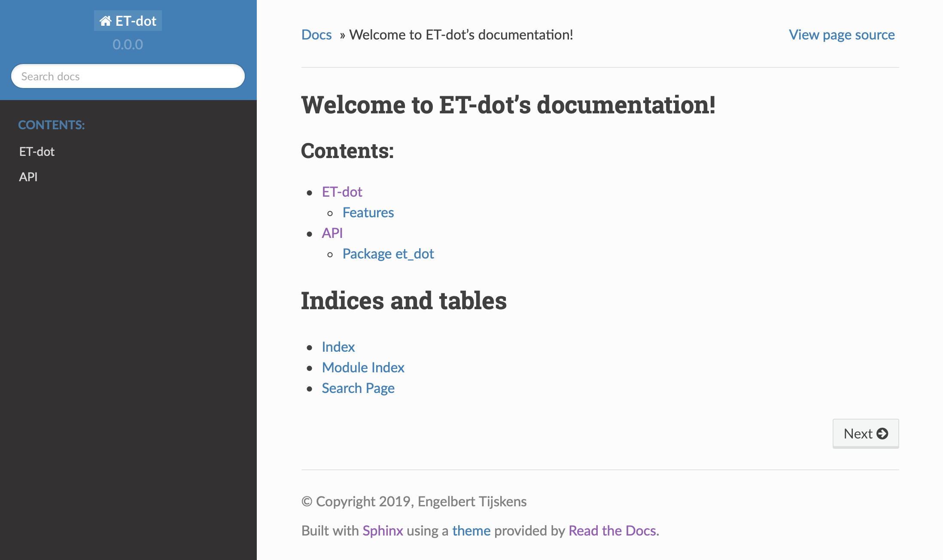Screen dimensions: 943x560
Task: Click the home icon beside ET-dot title
Action: 105,21
